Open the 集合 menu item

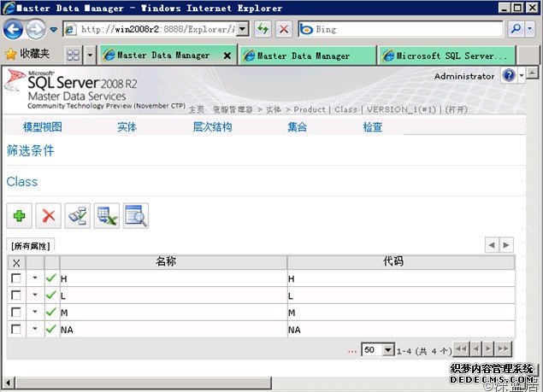click(297, 127)
